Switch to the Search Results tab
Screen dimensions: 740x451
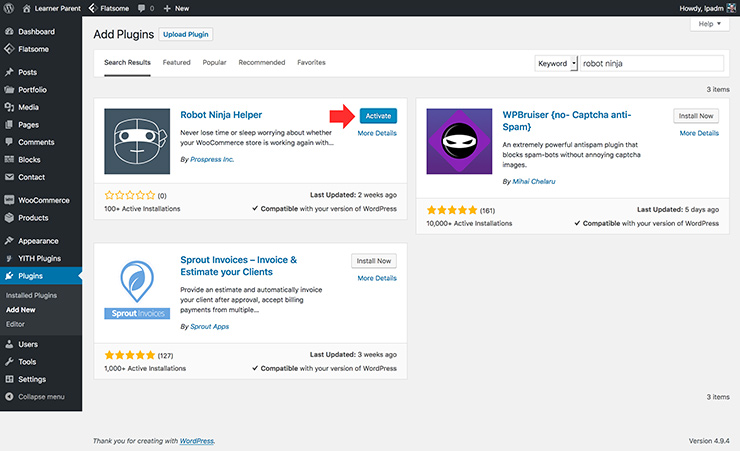tap(127, 62)
